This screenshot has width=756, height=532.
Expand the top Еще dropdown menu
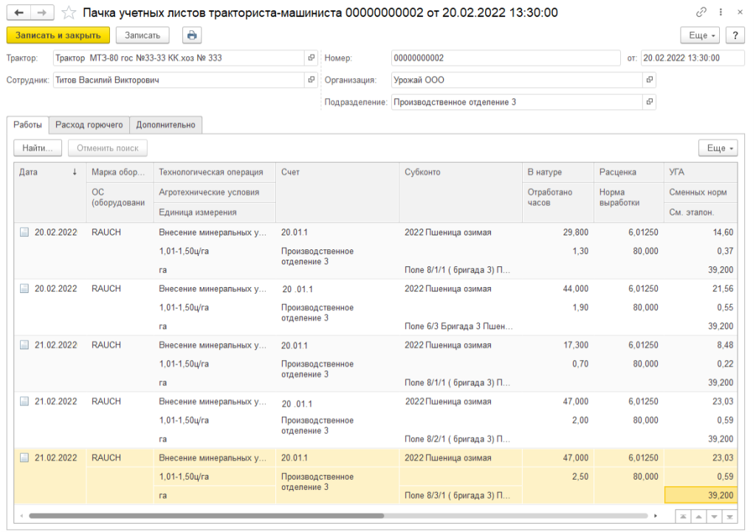[703, 35]
